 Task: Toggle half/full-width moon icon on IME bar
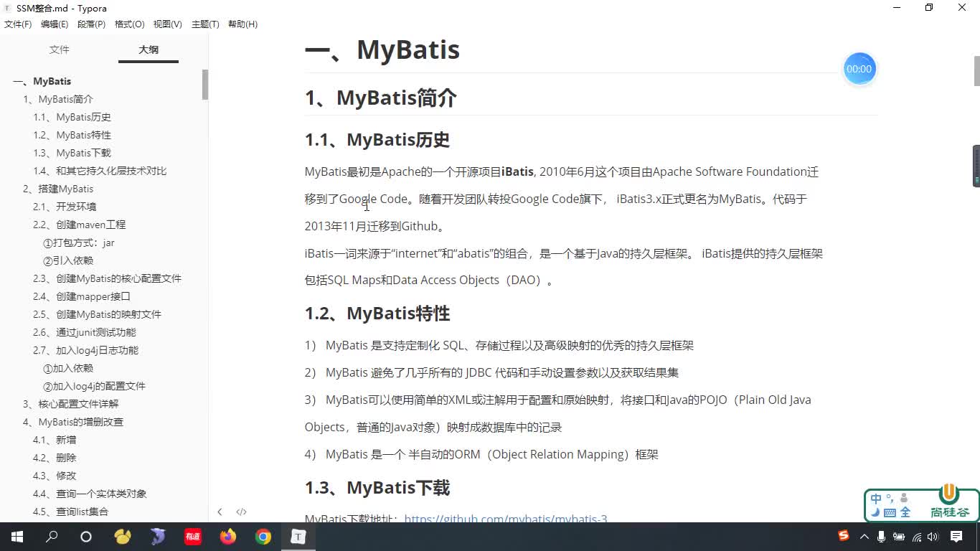pyautogui.click(x=876, y=512)
